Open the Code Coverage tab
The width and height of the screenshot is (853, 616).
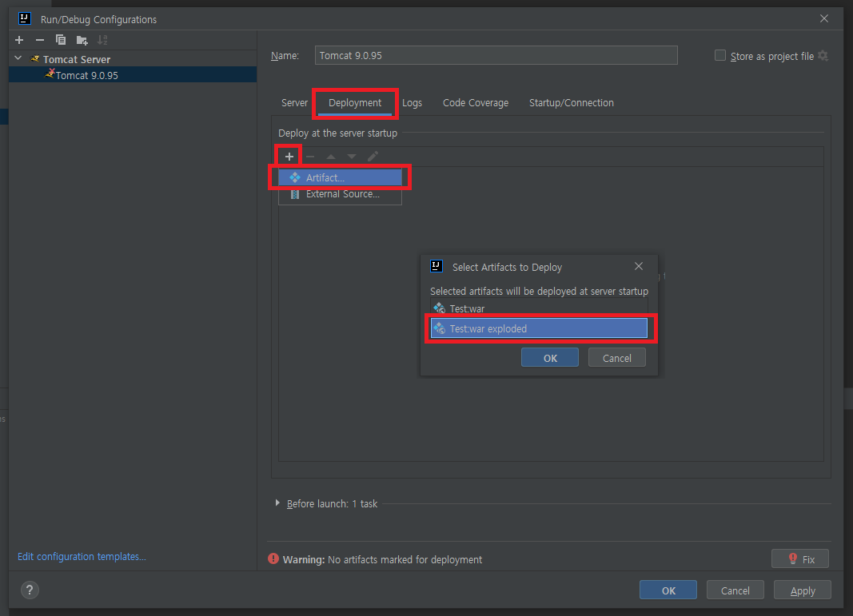476,103
